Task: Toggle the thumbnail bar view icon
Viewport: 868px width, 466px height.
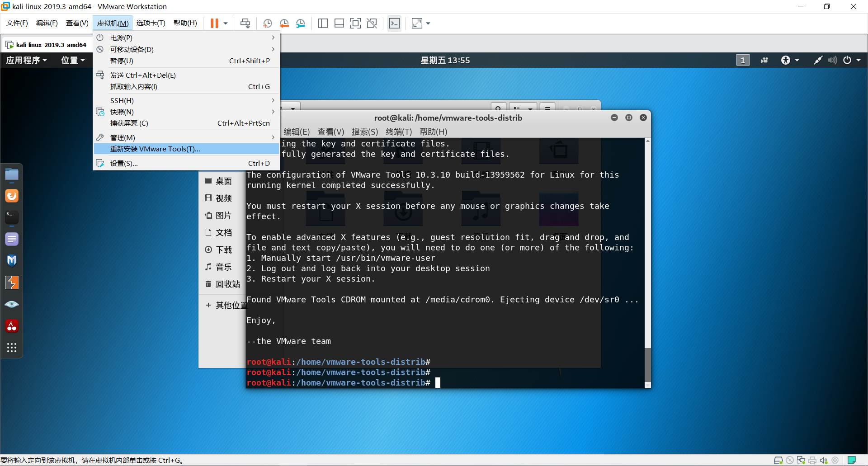Action: [339, 23]
